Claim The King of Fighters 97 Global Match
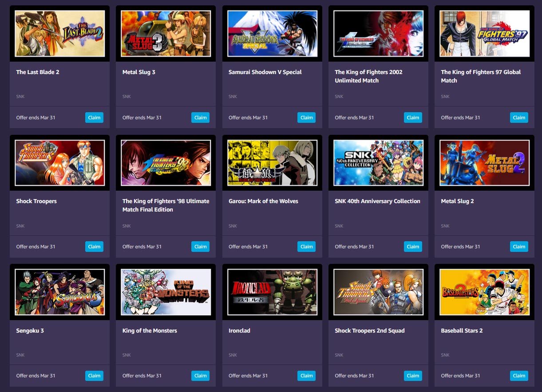The height and width of the screenshot is (392, 542). click(519, 118)
